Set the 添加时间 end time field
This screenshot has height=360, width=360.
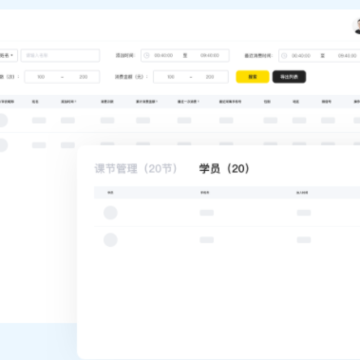tap(210, 55)
